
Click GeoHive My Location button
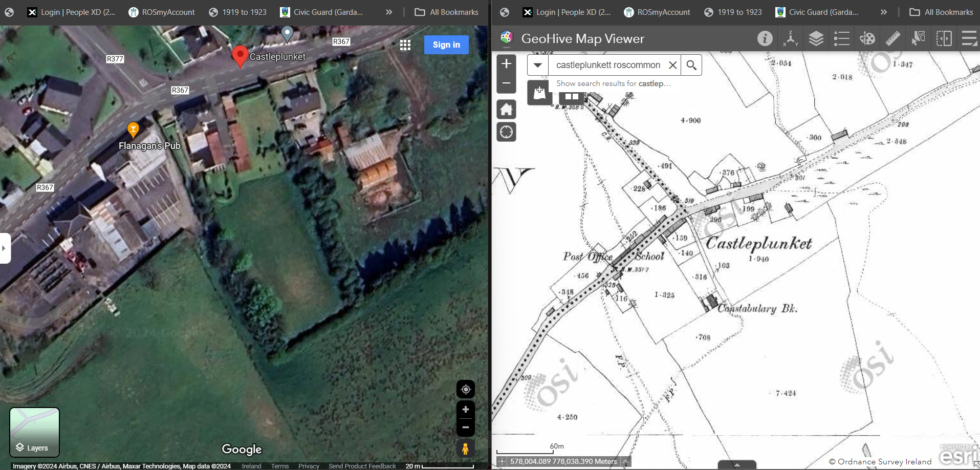(x=507, y=132)
